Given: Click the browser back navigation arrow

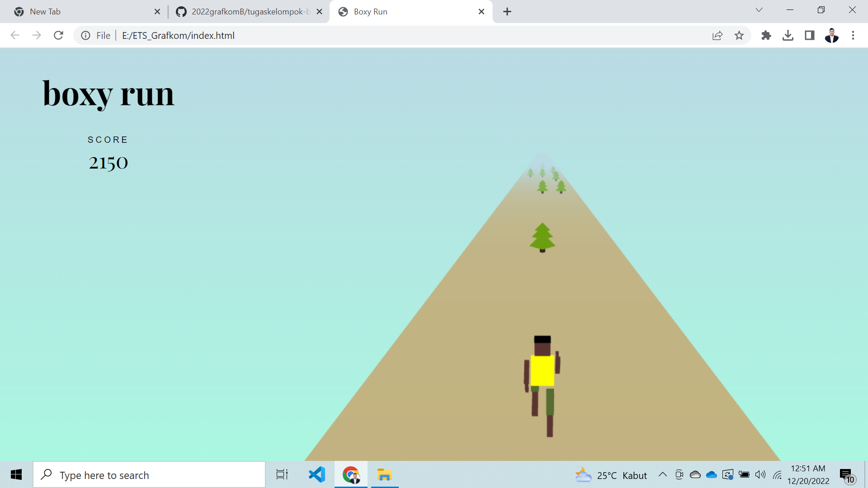Looking at the screenshot, I should pyautogui.click(x=15, y=35).
